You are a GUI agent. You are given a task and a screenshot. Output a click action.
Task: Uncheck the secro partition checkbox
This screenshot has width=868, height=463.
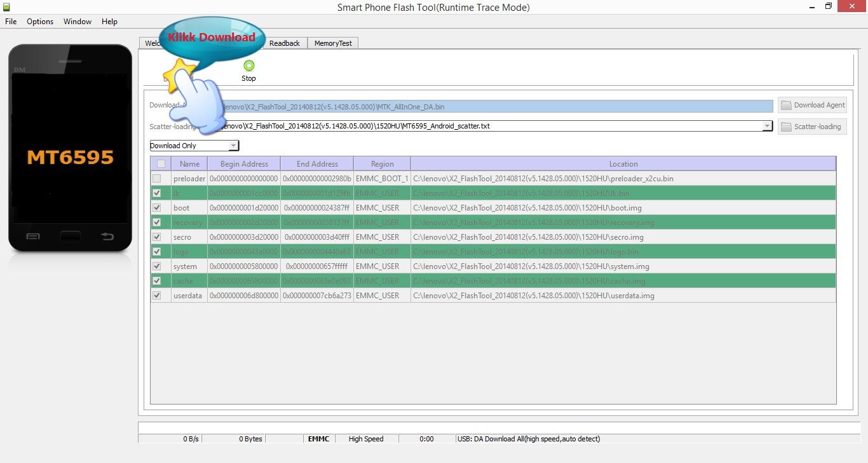[156, 237]
